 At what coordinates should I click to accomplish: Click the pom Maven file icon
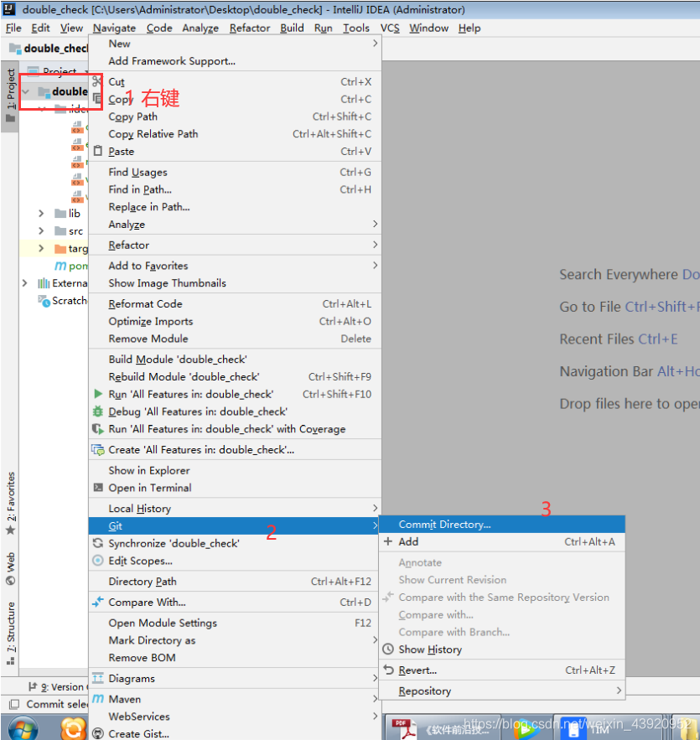[x=60, y=266]
